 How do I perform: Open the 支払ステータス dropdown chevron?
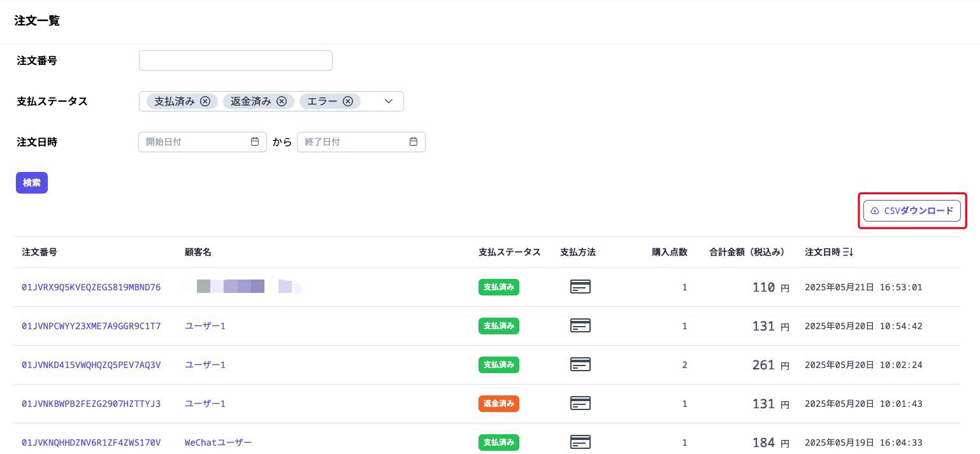tap(389, 101)
